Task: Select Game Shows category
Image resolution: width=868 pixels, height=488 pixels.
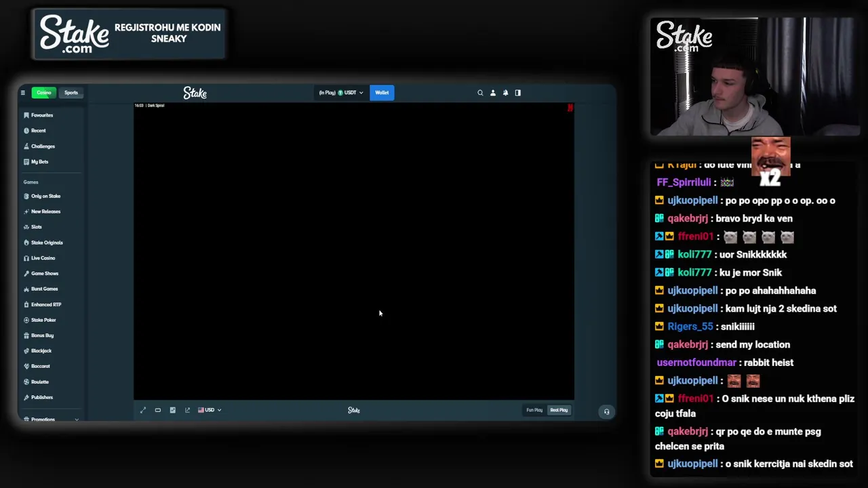Action: tap(51, 273)
